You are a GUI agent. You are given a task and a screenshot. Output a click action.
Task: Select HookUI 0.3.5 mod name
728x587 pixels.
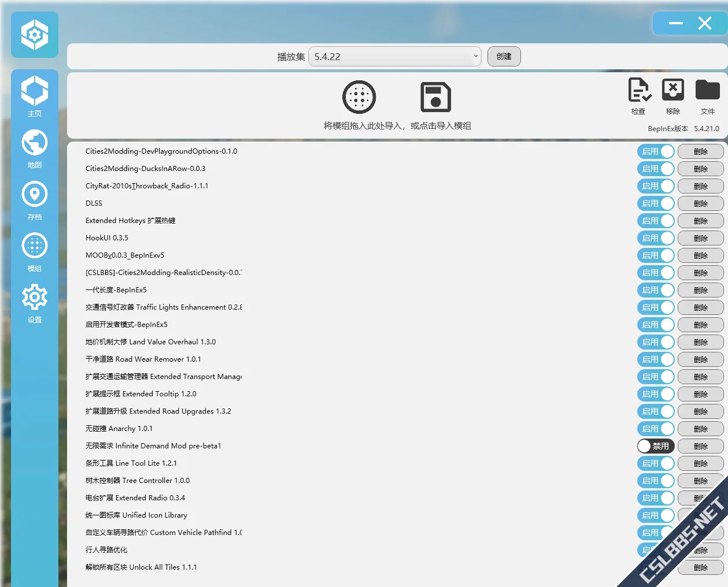[107, 238]
